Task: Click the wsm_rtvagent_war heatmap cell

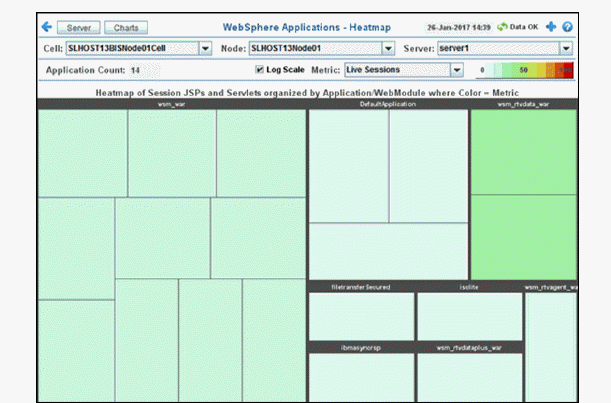Action: pos(551,347)
